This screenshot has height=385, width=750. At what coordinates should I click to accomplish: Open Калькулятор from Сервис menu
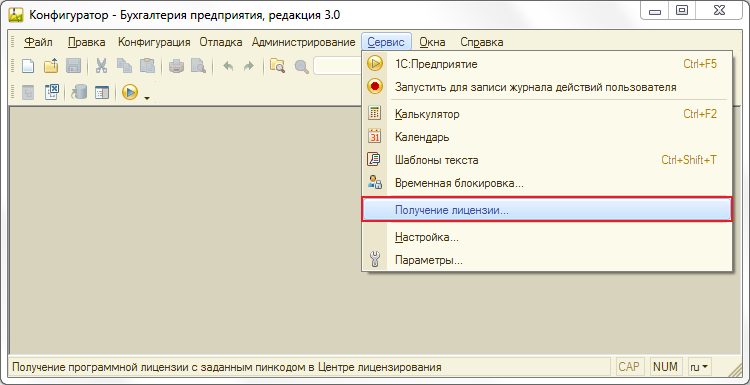point(547,114)
